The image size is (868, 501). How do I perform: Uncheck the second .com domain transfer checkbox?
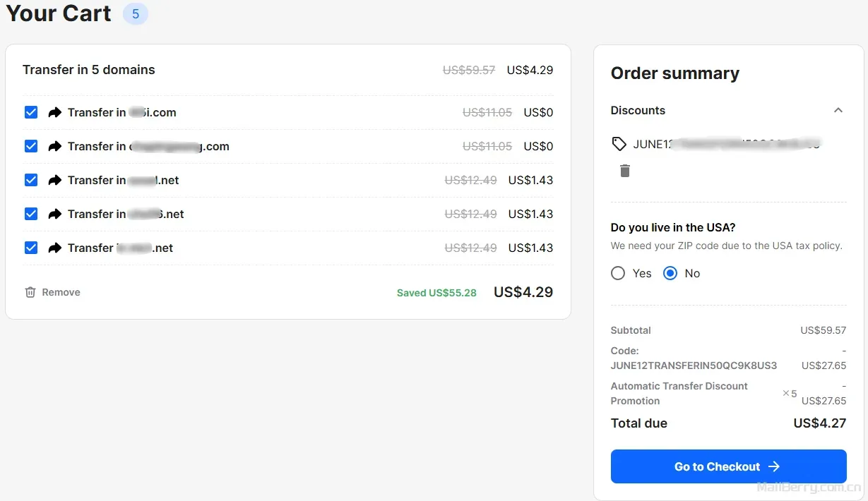click(x=31, y=146)
